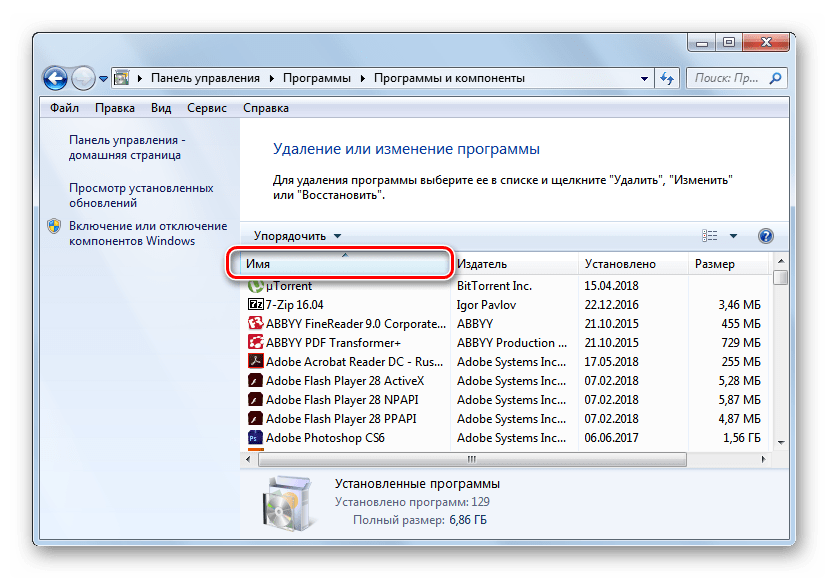The image size is (829, 579).
Task: Select ABBYY PDF Transformer+ icon
Action: click(x=255, y=343)
